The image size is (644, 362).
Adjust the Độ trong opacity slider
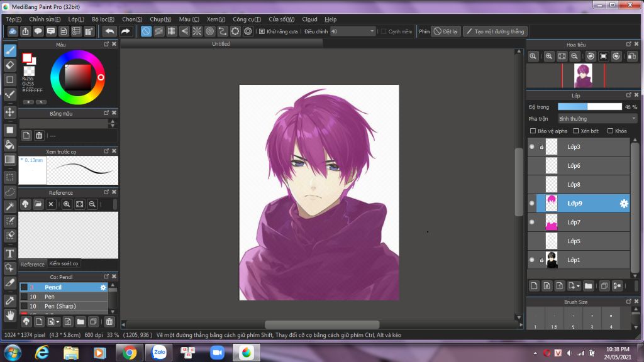590,107
